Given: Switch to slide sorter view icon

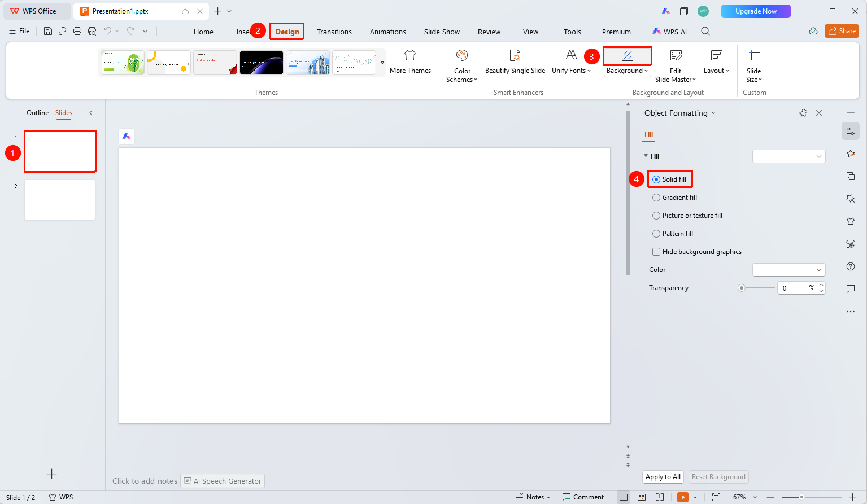Looking at the screenshot, I should [x=642, y=497].
